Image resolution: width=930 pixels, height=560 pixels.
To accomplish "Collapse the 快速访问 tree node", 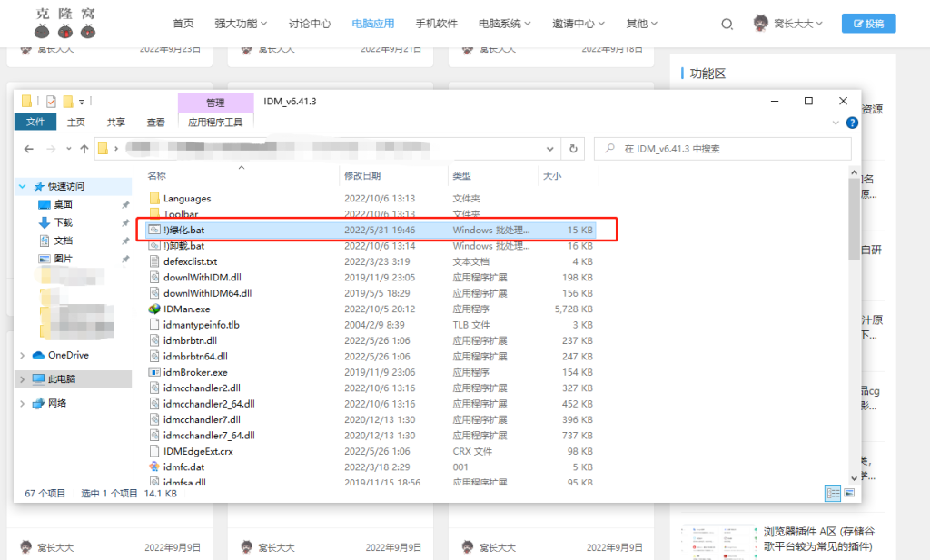I will point(23,187).
